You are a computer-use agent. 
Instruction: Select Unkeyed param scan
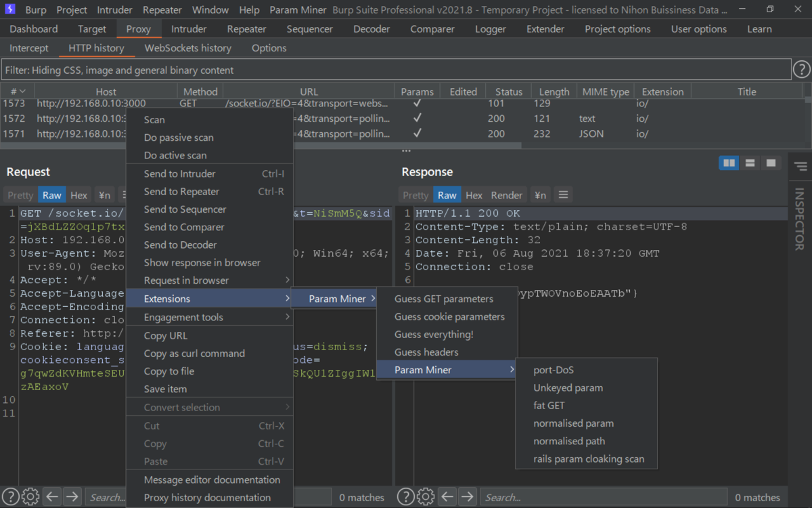(x=586, y=388)
